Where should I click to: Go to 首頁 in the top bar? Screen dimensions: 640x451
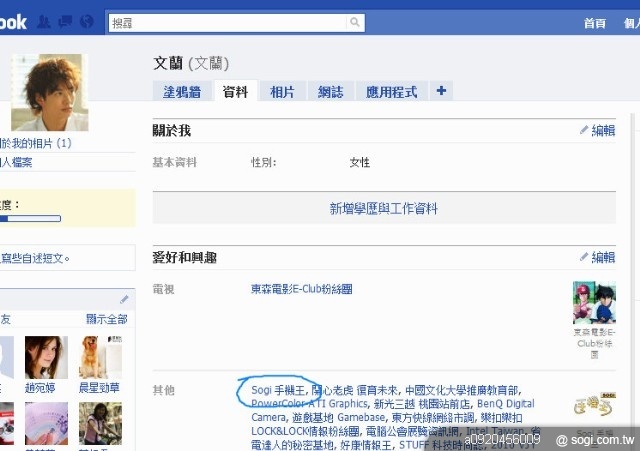594,23
